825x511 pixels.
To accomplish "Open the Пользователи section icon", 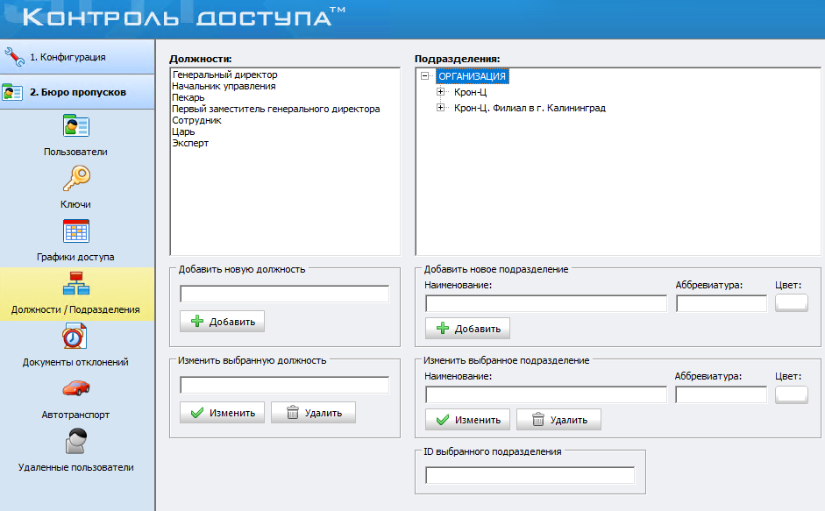I will (76, 127).
